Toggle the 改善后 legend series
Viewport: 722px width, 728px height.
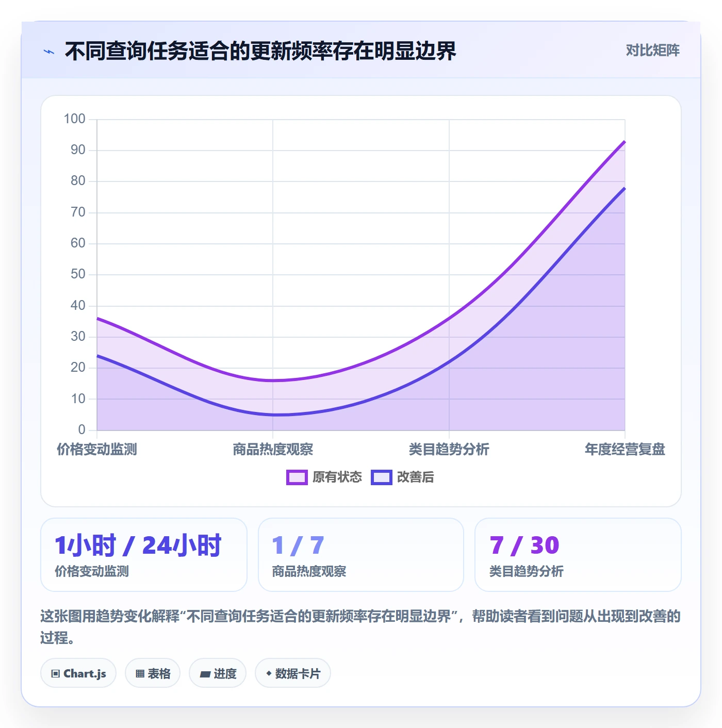point(402,477)
